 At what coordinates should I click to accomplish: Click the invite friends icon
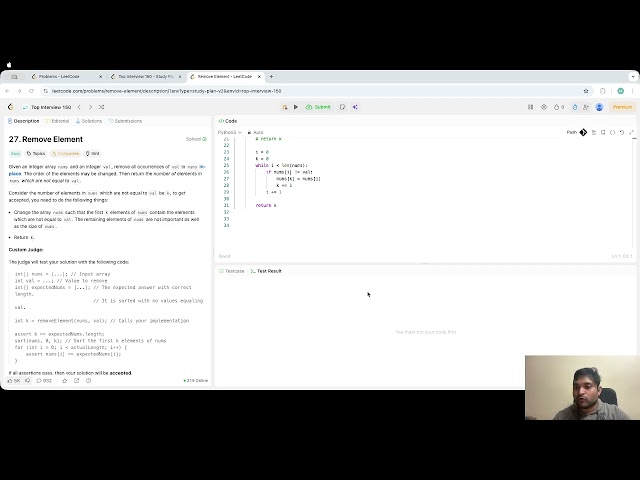586,107
